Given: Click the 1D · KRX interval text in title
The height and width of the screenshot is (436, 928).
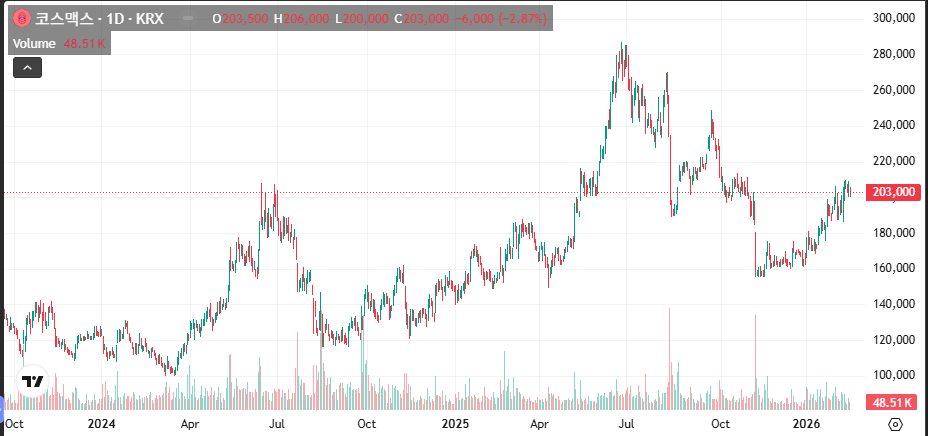Looking at the screenshot, I should tap(147, 19).
